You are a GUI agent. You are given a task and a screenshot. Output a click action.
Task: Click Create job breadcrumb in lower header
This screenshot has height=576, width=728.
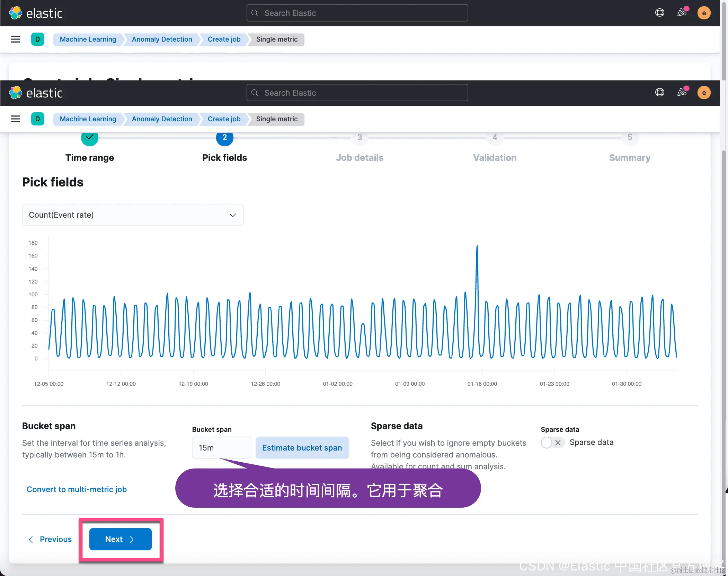[224, 119]
